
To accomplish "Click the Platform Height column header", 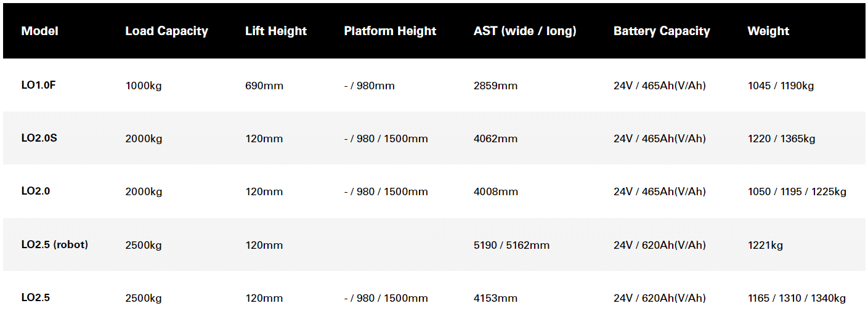I will pos(390,31).
